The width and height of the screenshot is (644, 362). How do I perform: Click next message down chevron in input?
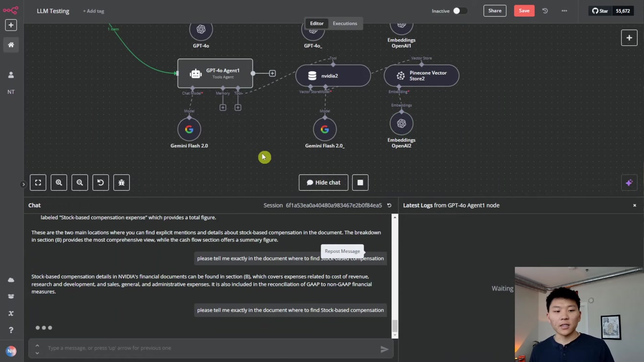37,353
